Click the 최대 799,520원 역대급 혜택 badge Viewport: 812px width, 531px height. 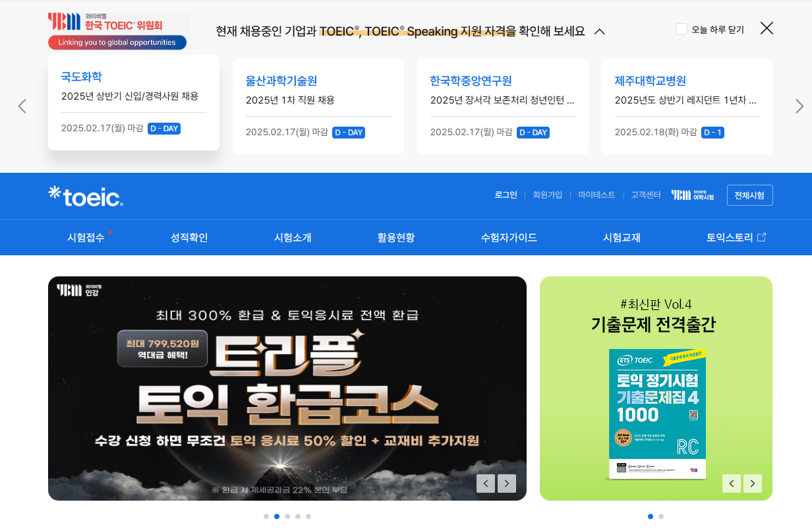click(163, 349)
